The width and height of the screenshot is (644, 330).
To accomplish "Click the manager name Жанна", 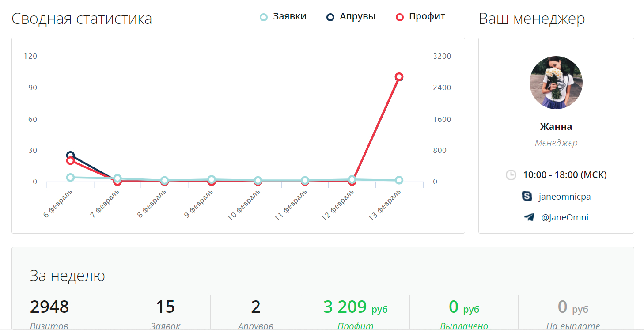I will (x=556, y=127).
